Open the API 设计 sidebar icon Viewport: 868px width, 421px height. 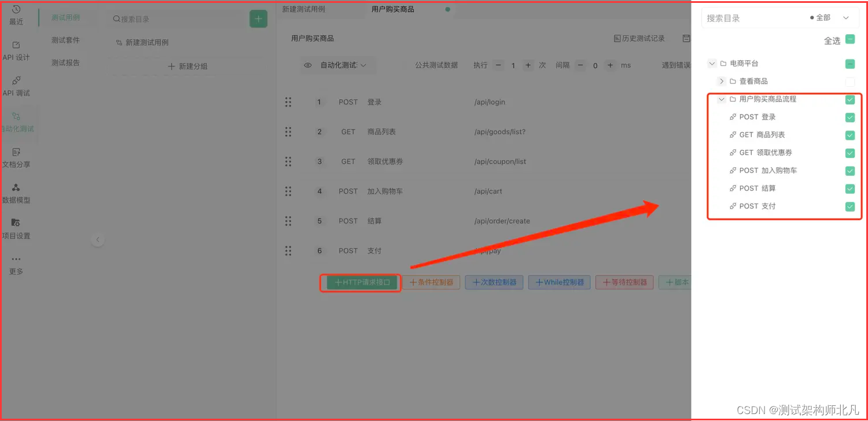(x=16, y=45)
